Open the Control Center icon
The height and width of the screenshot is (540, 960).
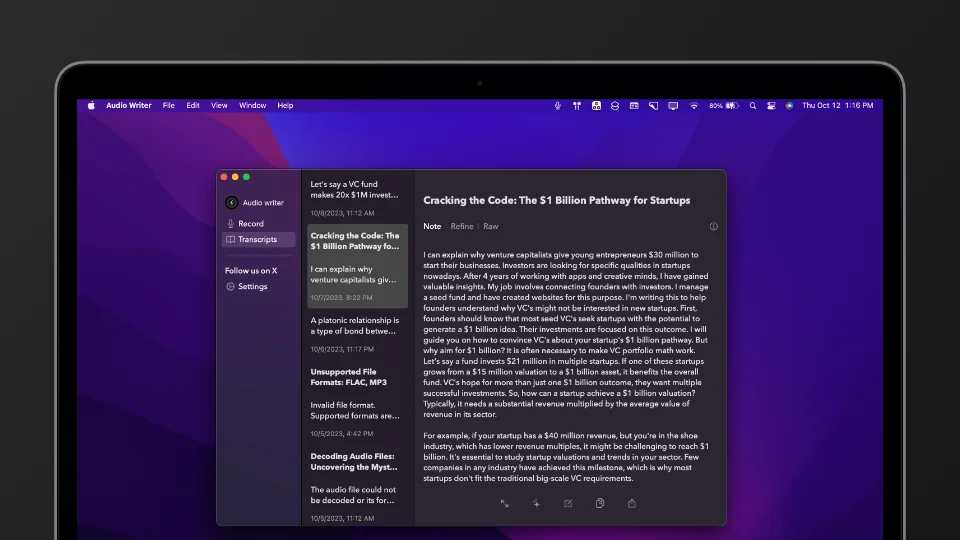771,105
